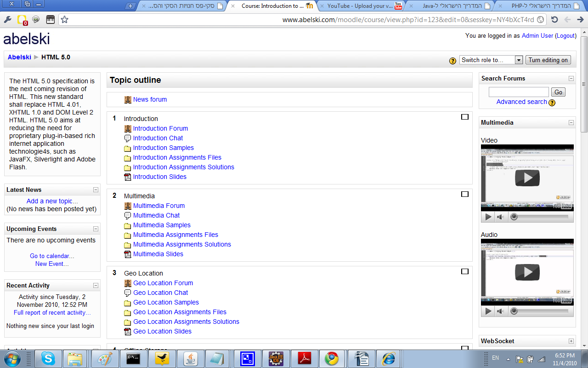Open Windows Explorer from the taskbar
The width and height of the screenshot is (588, 368).
tap(75, 358)
